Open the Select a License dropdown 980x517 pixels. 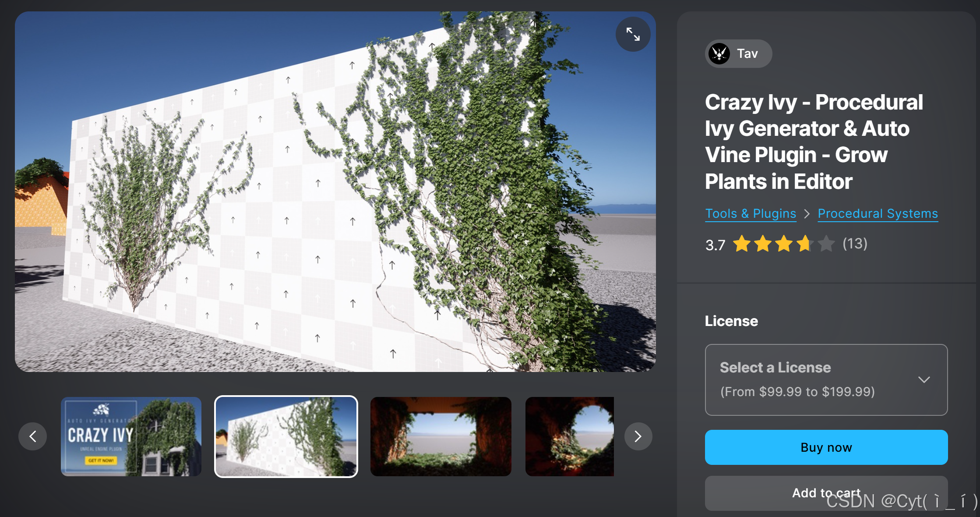826,380
